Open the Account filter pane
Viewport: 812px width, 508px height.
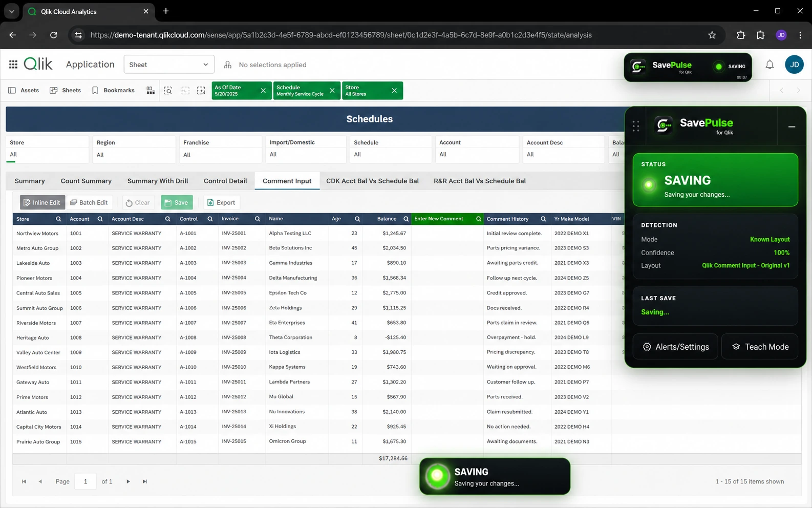(x=477, y=149)
